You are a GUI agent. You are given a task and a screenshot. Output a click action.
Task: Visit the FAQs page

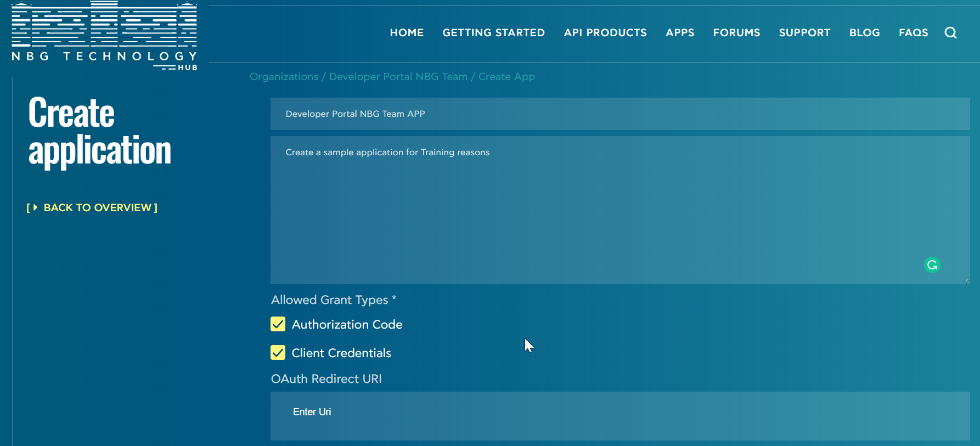tap(913, 33)
